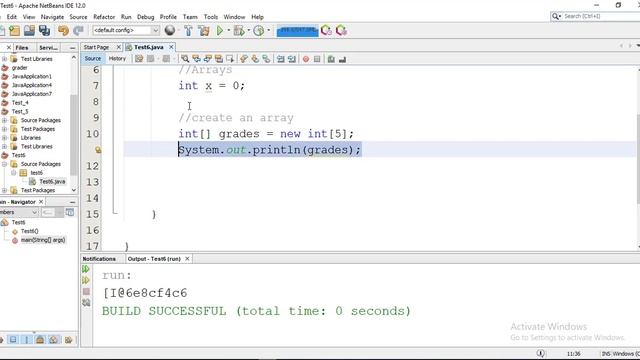Run the project with green play icon

pyautogui.click(x=220, y=31)
